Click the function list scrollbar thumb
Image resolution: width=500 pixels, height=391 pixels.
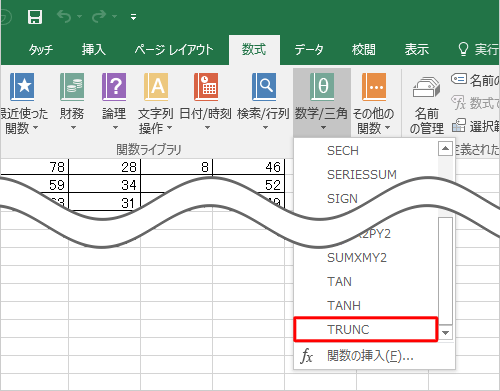[446, 271]
